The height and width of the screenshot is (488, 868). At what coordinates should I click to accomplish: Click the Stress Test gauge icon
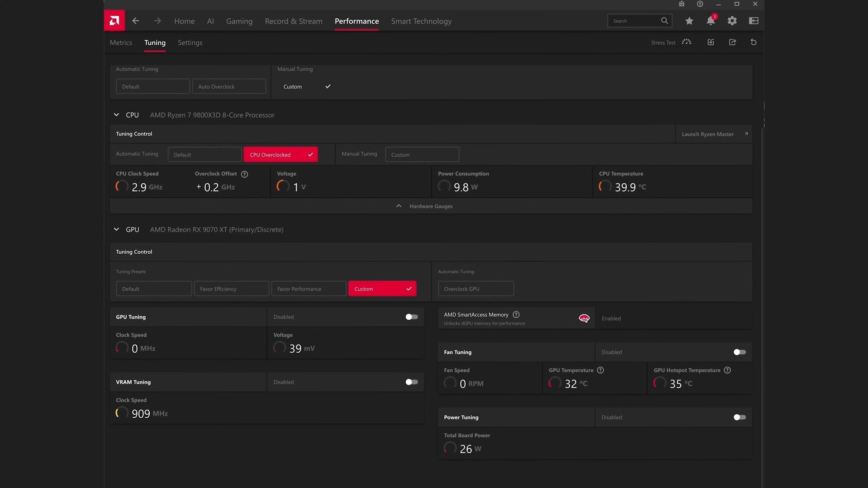point(686,42)
